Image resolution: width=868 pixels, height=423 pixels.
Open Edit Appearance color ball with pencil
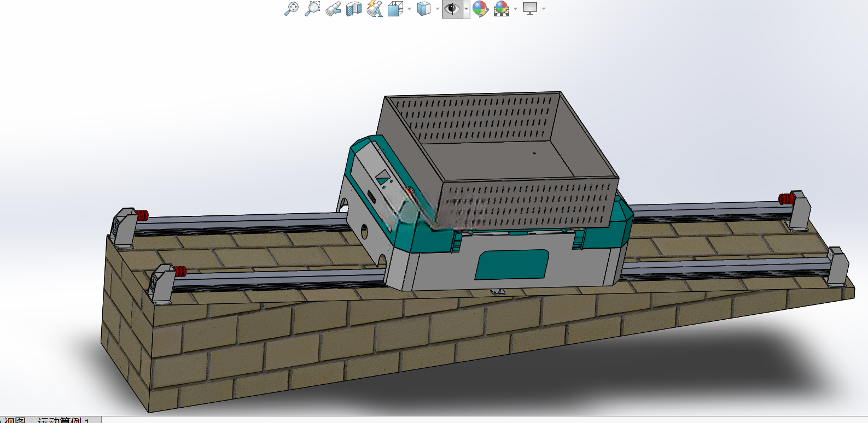(x=480, y=8)
